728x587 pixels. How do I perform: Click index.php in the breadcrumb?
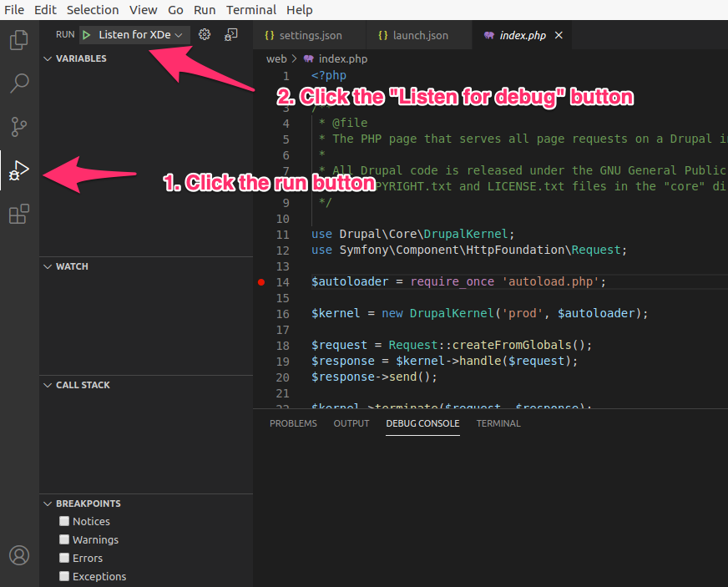tap(342, 59)
